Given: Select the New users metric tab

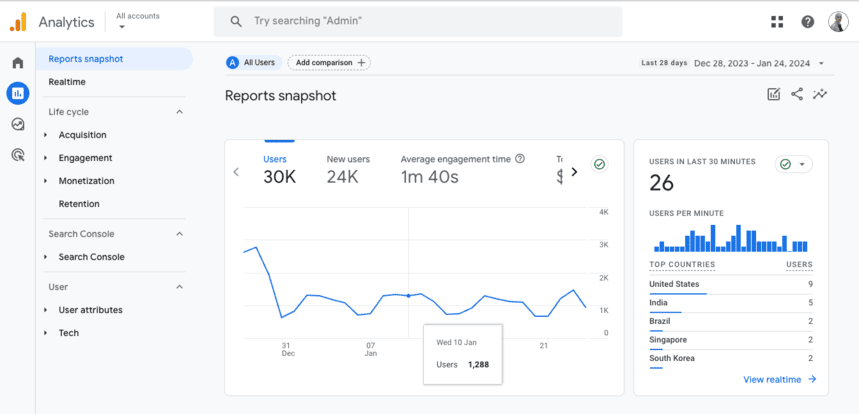Looking at the screenshot, I should (x=348, y=169).
